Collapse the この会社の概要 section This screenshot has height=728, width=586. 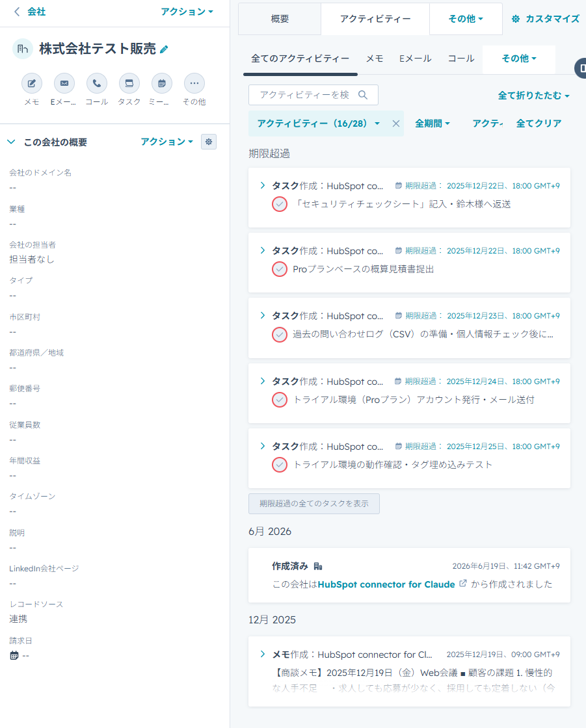pyautogui.click(x=12, y=142)
